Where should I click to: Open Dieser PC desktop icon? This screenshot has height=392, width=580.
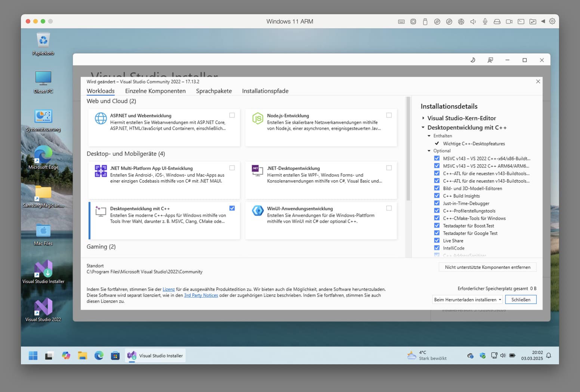43,83
